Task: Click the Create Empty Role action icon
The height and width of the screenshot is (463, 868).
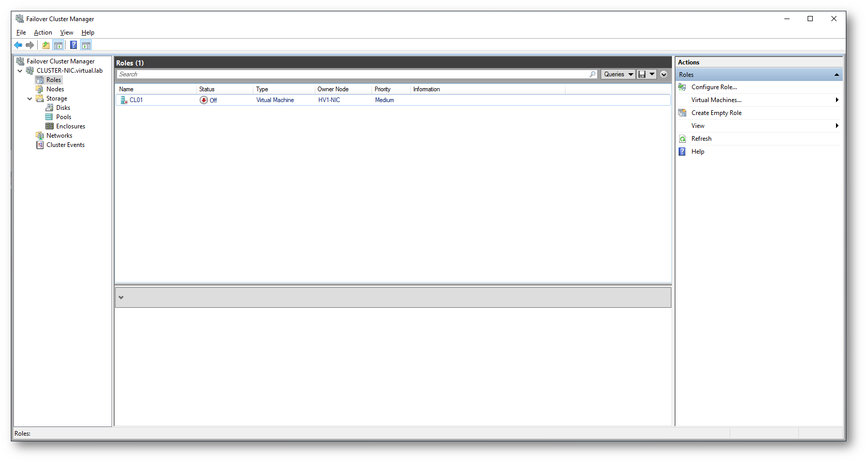Action: click(682, 113)
